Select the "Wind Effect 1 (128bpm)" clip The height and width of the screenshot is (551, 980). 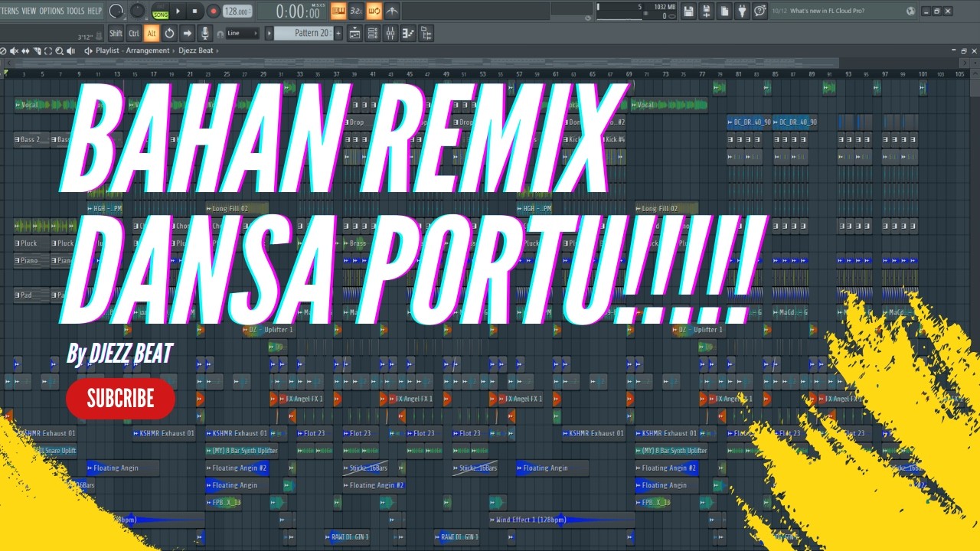(x=560, y=520)
